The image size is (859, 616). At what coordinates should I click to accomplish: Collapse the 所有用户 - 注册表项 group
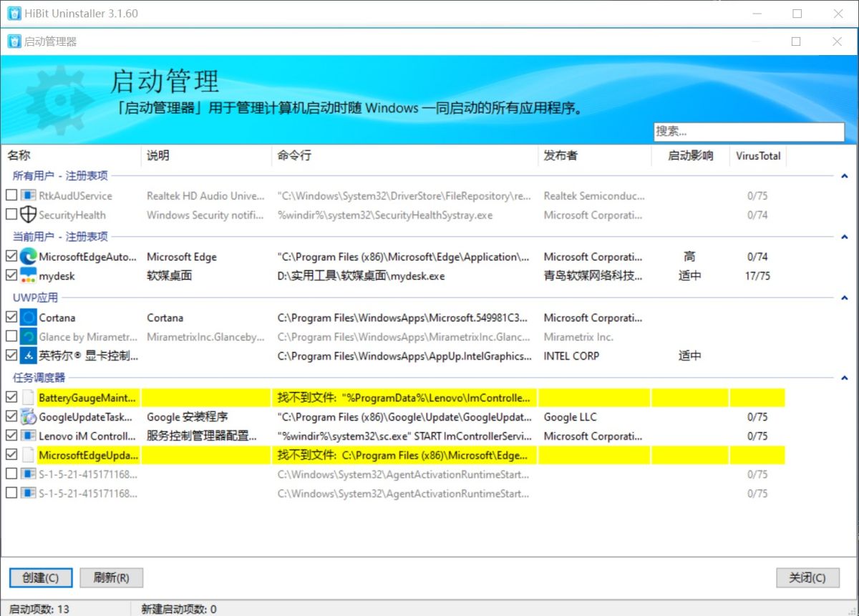pyautogui.click(x=845, y=176)
